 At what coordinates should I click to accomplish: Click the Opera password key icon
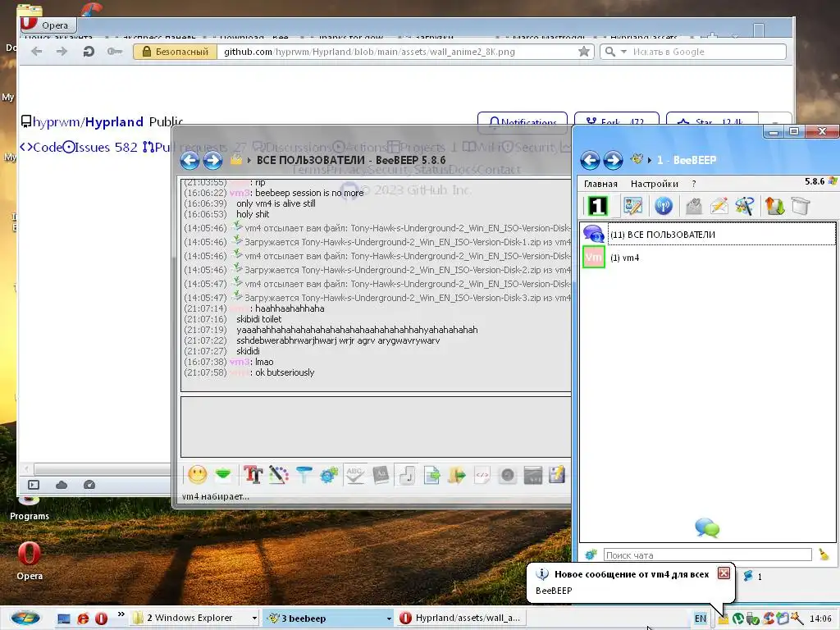114,52
